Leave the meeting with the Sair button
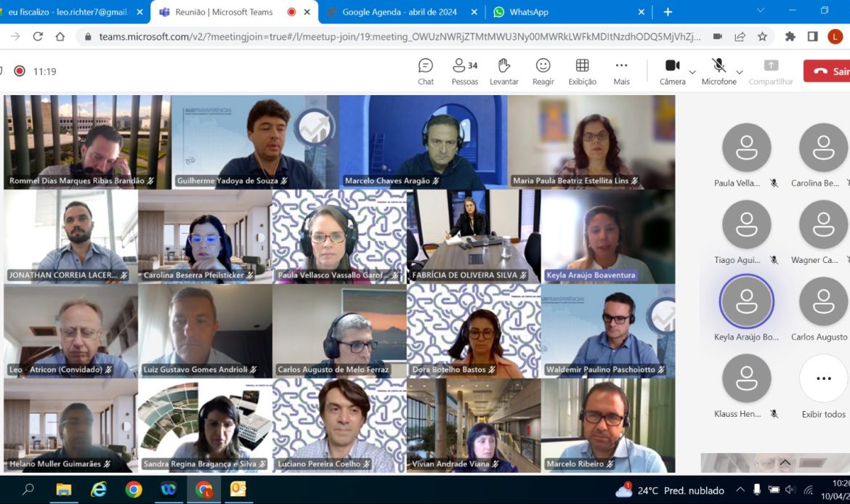The width and height of the screenshot is (850, 504). pyautogui.click(x=827, y=71)
